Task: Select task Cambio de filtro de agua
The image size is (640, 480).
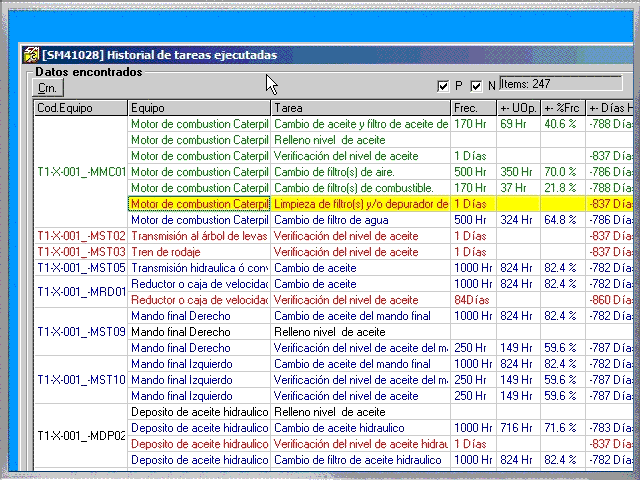Action: [x=361, y=220]
